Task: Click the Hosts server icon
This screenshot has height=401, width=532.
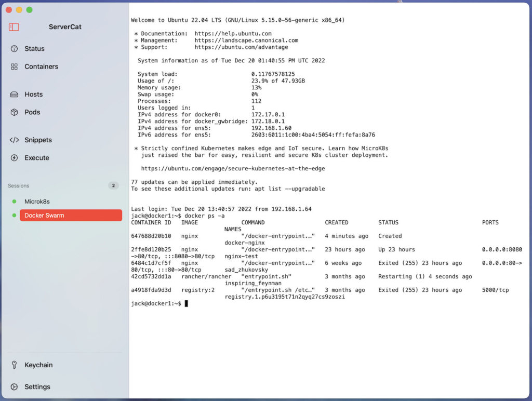Action: click(x=14, y=94)
